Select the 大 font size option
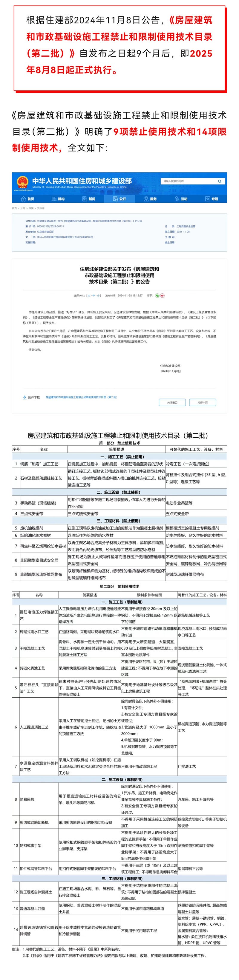239x980 pixels. click(89, 295)
